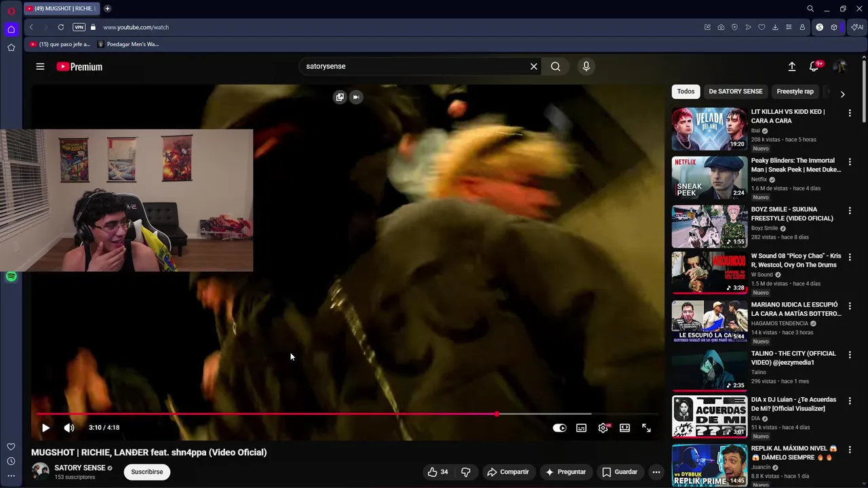
Task: Open the REPLIK AL MÁXIMO NIVEL thumbnail
Action: click(x=709, y=465)
